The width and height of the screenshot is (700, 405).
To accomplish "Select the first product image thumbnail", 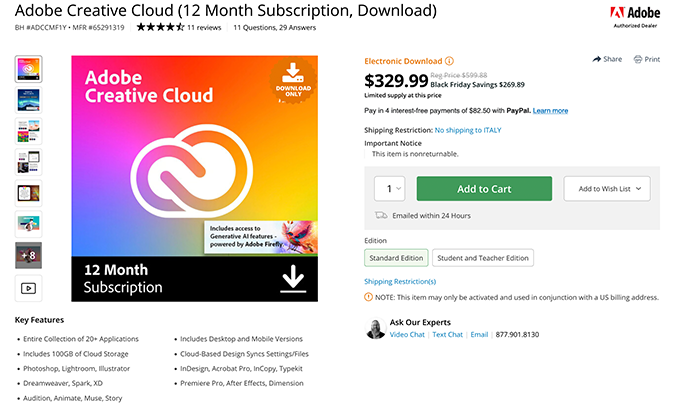I will [x=29, y=69].
